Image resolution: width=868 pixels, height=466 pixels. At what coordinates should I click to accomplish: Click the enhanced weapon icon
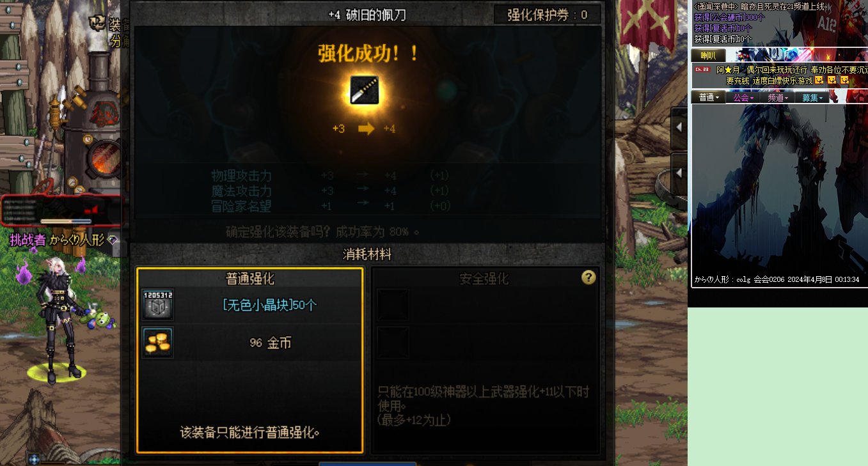click(365, 90)
